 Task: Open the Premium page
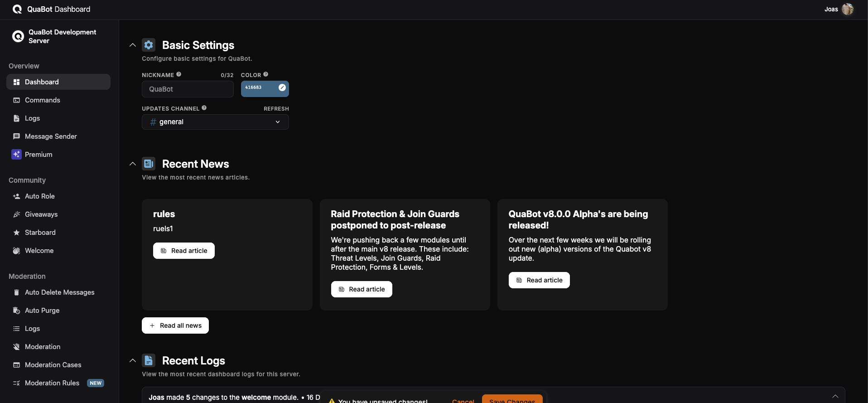[58, 155]
